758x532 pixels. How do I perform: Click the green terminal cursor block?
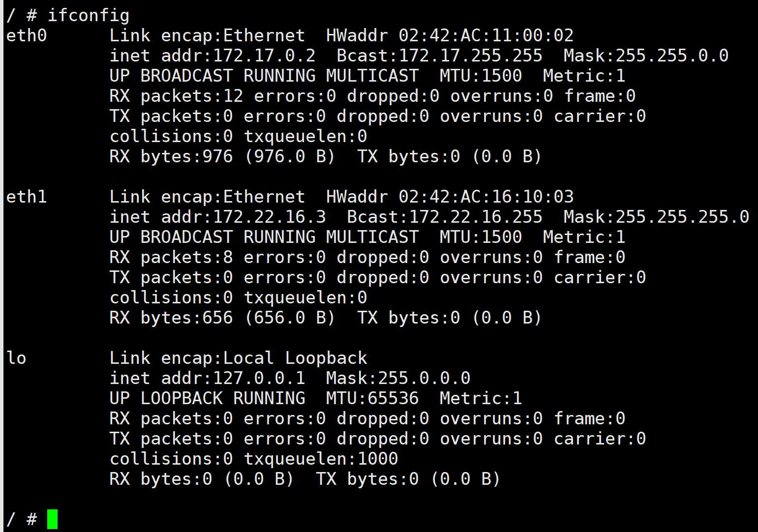tap(52, 519)
